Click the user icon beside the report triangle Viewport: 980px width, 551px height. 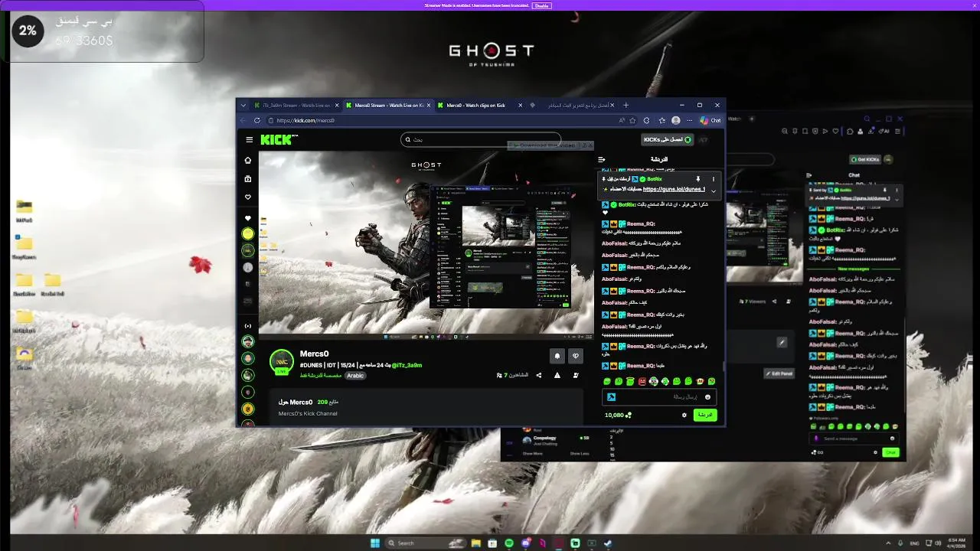pos(576,376)
